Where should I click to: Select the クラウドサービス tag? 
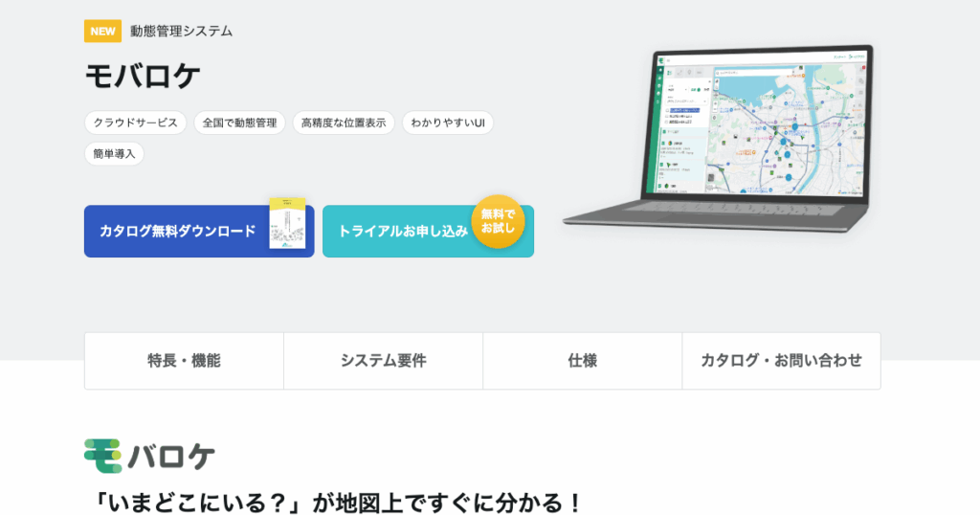pos(135,123)
